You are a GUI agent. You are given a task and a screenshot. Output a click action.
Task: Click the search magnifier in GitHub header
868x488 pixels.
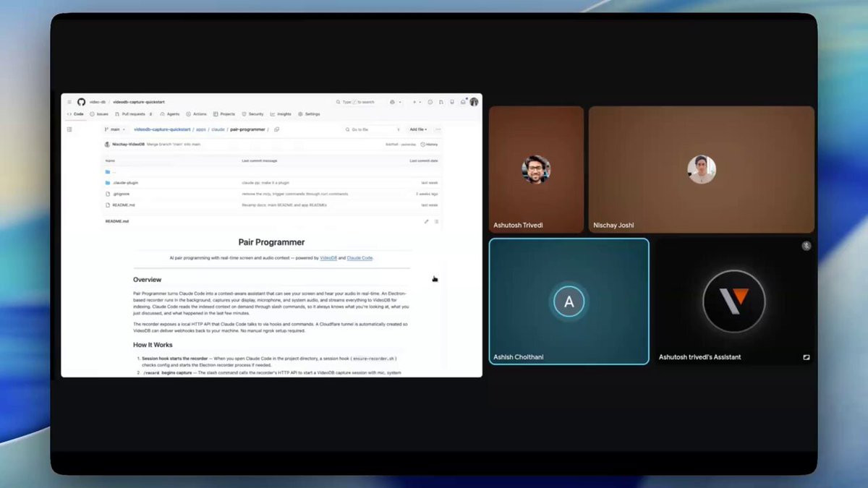(x=338, y=102)
